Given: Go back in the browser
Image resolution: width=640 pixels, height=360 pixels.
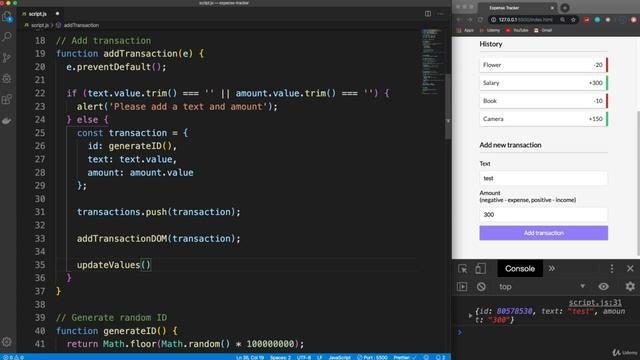Looking at the screenshot, I should coord(459,20).
